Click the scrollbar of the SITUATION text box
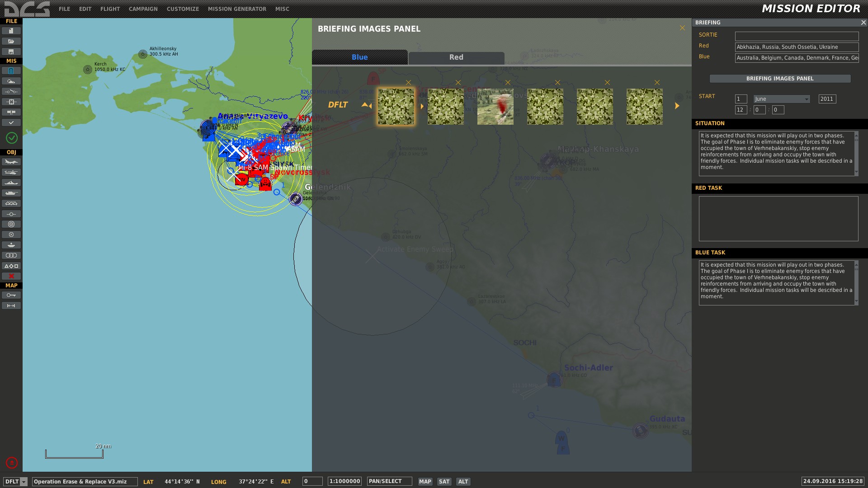This screenshot has width=868, height=488. 856,154
